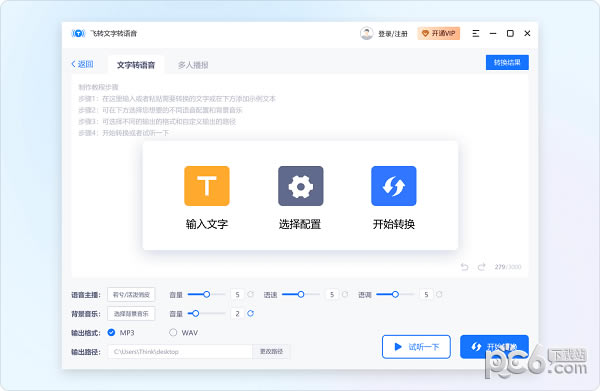Click the 语速 speed slider handle
This screenshot has width=600, height=391.
[301, 294]
